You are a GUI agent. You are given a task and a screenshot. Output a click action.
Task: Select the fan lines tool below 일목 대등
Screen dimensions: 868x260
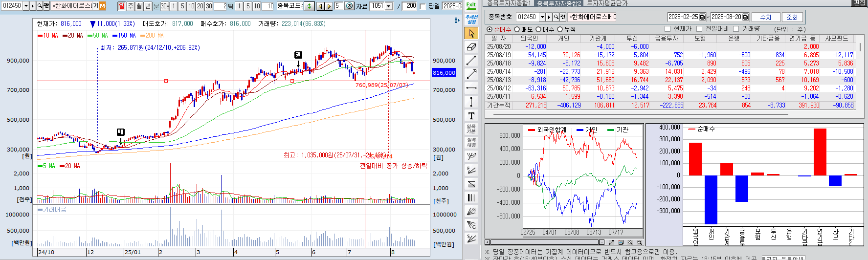[471, 156]
